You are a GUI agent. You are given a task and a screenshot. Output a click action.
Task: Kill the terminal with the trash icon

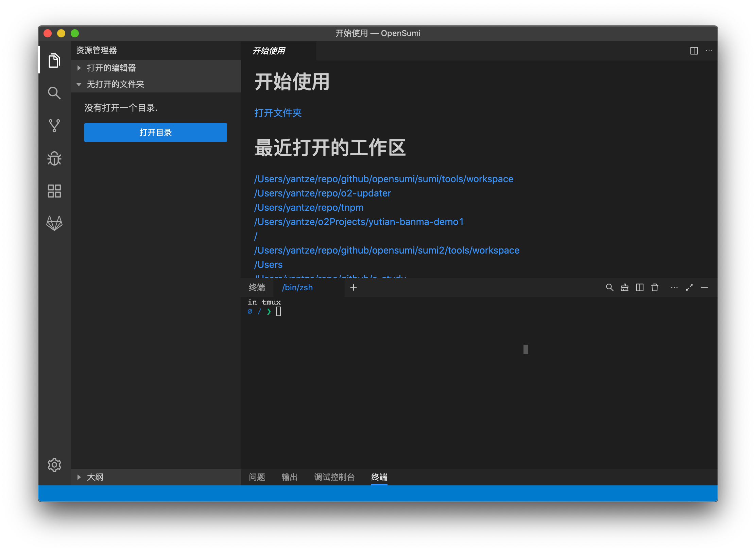click(654, 287)
